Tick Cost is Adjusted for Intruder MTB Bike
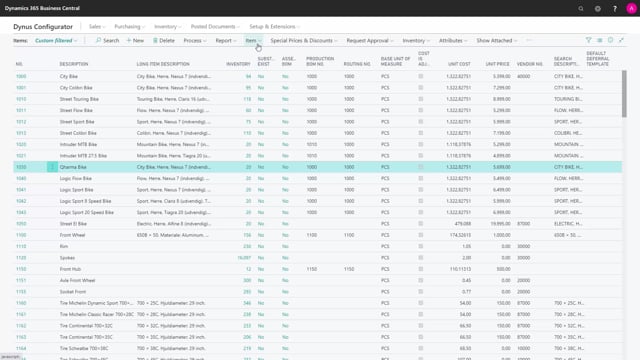 [421, 144]
